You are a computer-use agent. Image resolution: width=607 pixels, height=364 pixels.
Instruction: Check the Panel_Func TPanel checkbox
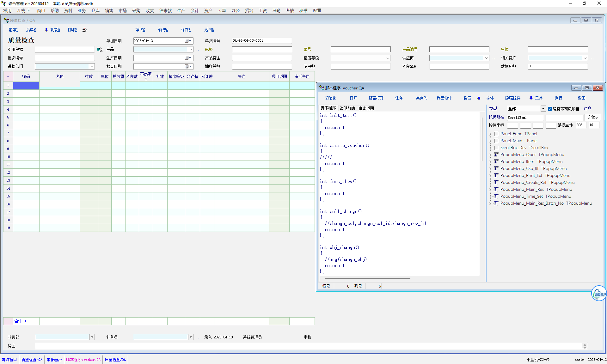[x=496, y=134]
